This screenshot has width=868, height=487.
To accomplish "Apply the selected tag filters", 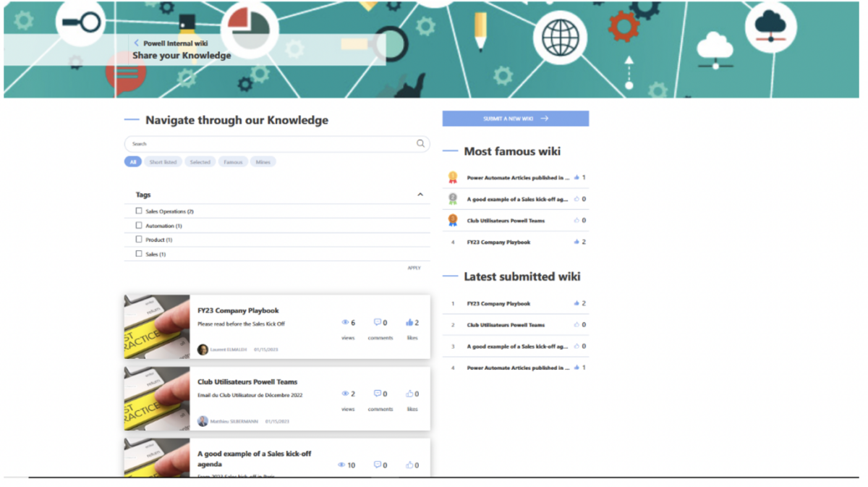I will point(414,268).
